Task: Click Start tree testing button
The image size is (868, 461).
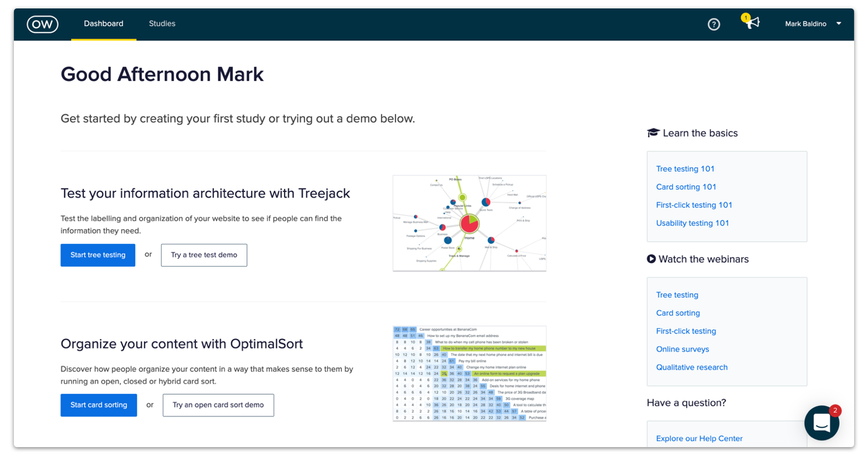Action: coord(98,255)
